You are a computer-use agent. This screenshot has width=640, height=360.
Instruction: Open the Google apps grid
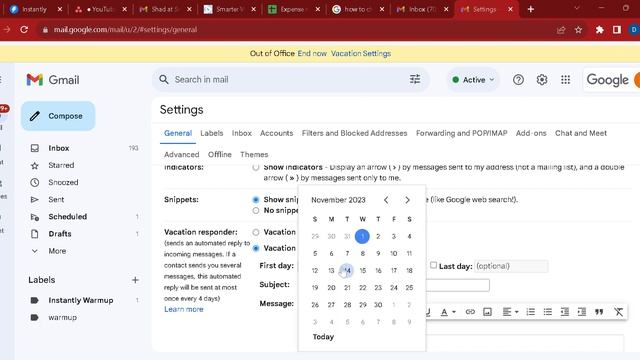(x=565, y=80)
